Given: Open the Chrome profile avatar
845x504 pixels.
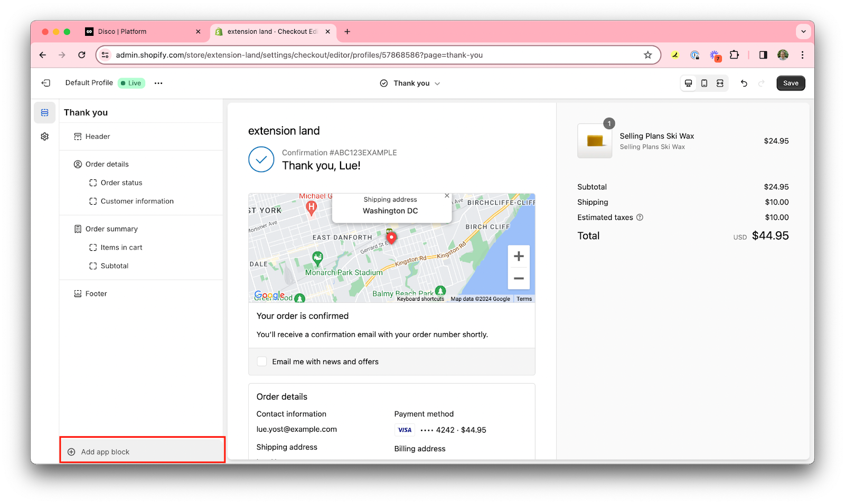Looking at the screenshot, I should [x=783, y=55].
